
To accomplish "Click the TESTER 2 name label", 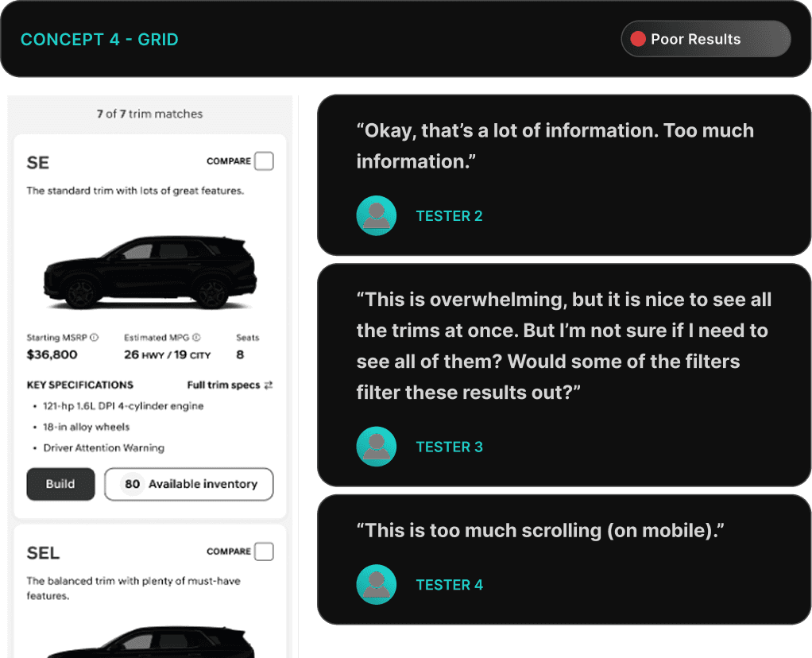I will click(x=449, y=216).
